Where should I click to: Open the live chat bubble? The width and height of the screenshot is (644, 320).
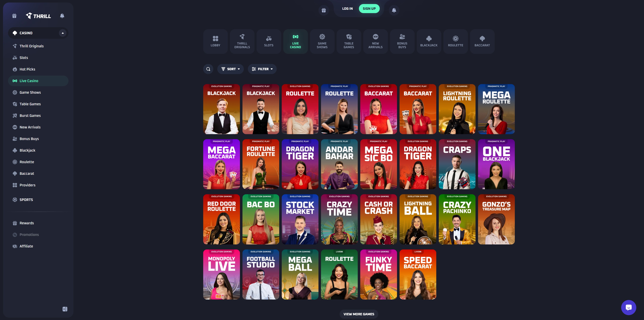click(x=629, y=307)
